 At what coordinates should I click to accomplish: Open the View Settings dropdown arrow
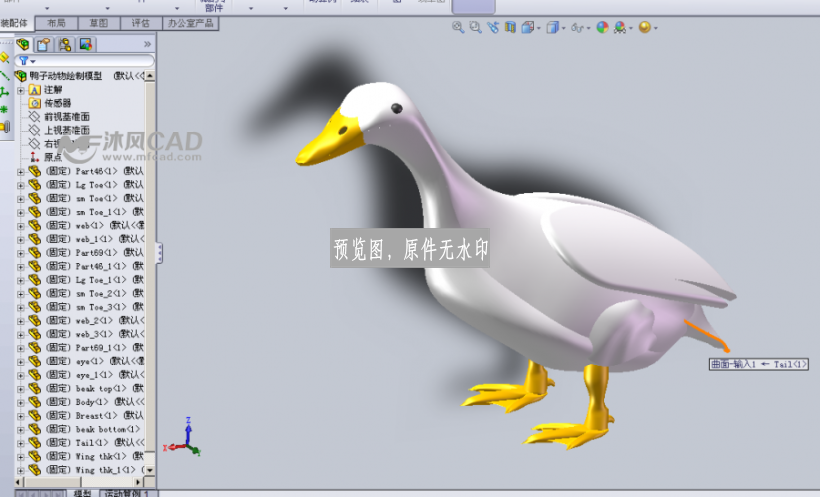click(x=656, y=28)
